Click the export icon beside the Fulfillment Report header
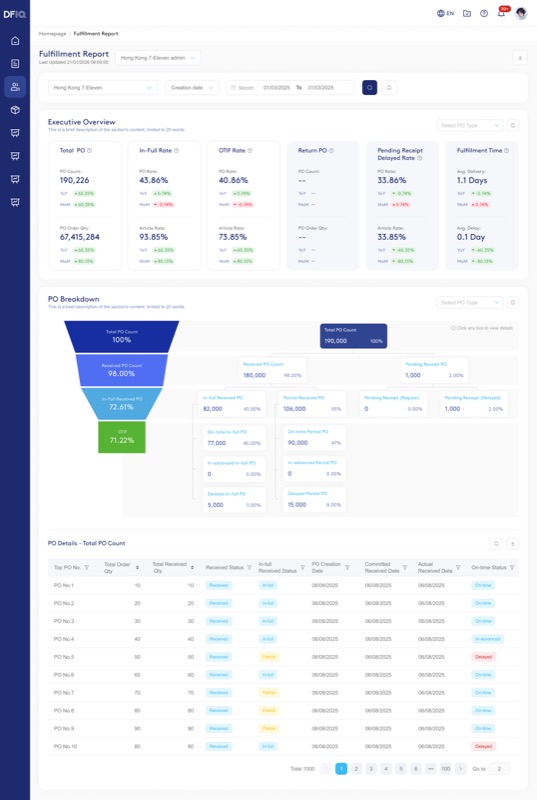The height and width of the screenshot is (800, 537). (520, 58)
